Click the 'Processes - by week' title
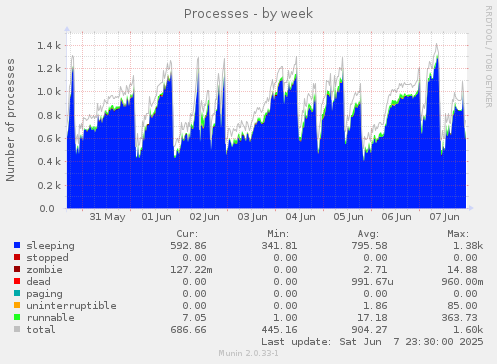Image resolution: width=497 pixels, height=364 pixels. click(248, 14)
